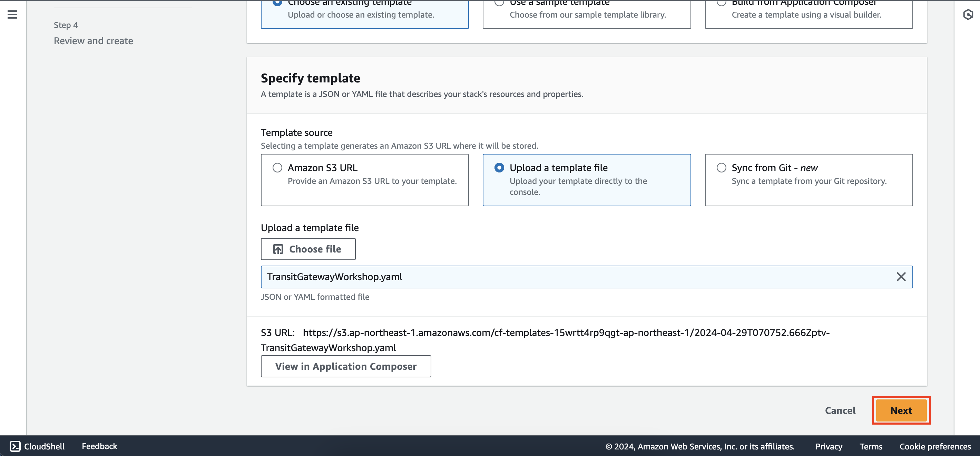Click the Cancel link to abort
The height and width of the screenshot is (456, 980).
(840, 410)
